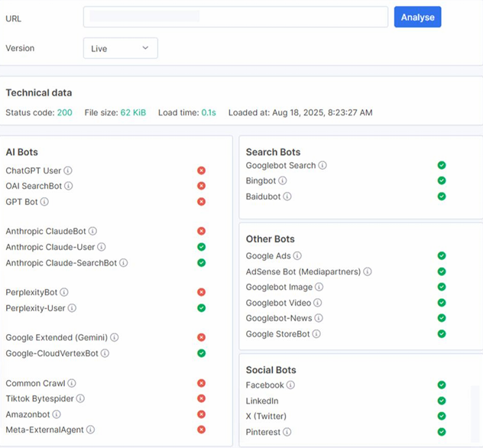Open the info icon next to Googlebot Image

[319, 287]
